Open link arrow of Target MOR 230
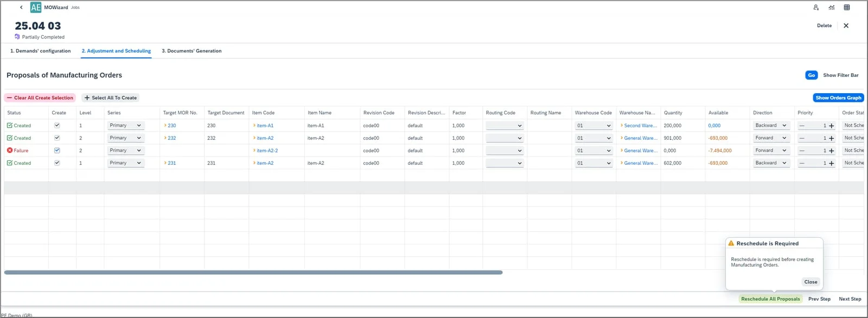The height and width of the screenshot is (318, 868). [x=165, y=126]
